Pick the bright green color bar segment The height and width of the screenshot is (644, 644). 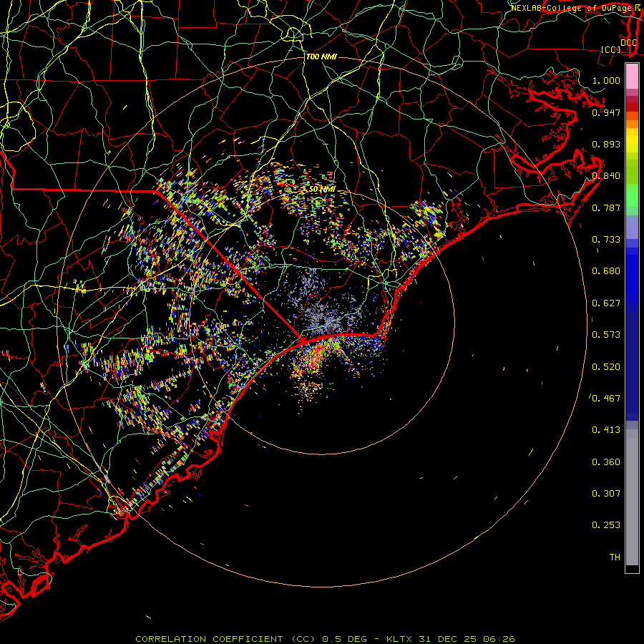click(x=632, y=195)
